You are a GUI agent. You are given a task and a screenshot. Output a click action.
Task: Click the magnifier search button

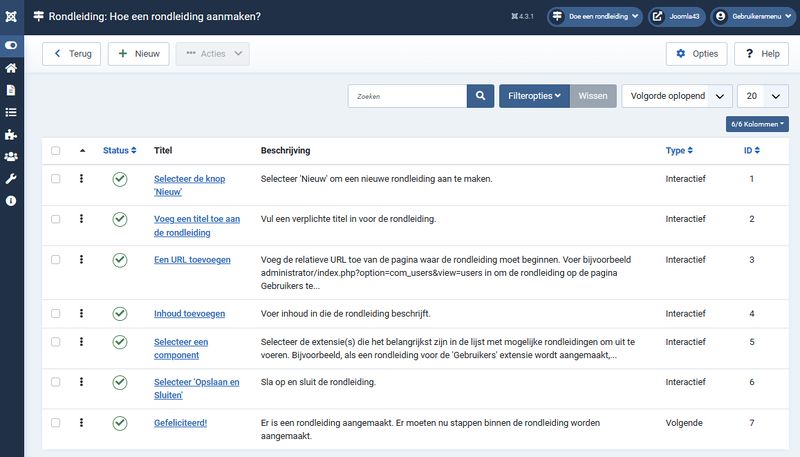480,96
